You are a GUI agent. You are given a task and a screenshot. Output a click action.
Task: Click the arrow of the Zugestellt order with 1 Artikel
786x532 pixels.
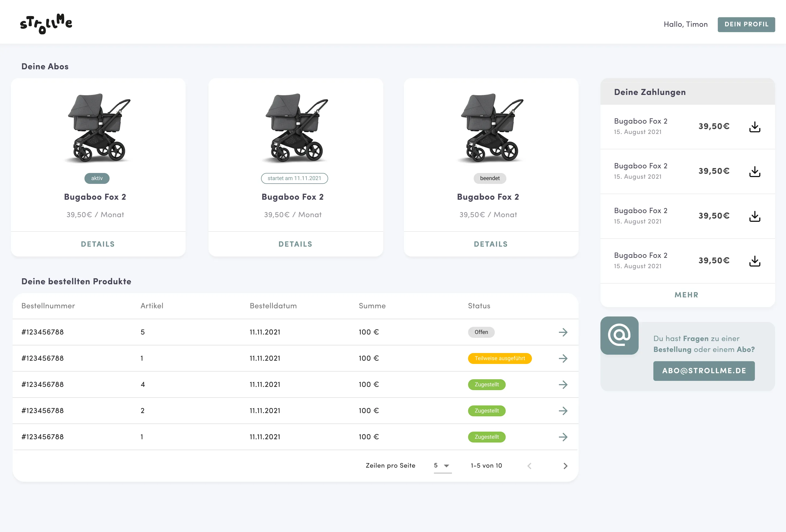click(x=563, y=437)
